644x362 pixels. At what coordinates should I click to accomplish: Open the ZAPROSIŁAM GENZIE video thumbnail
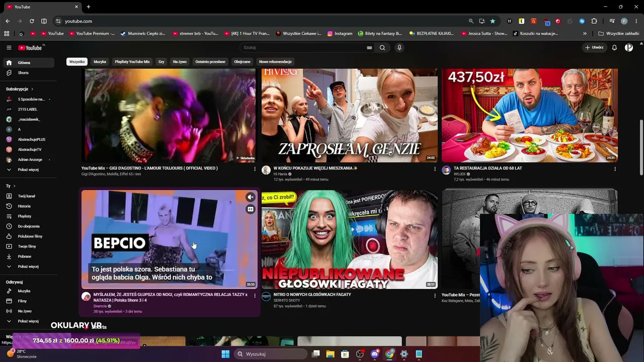coord(349,116)
